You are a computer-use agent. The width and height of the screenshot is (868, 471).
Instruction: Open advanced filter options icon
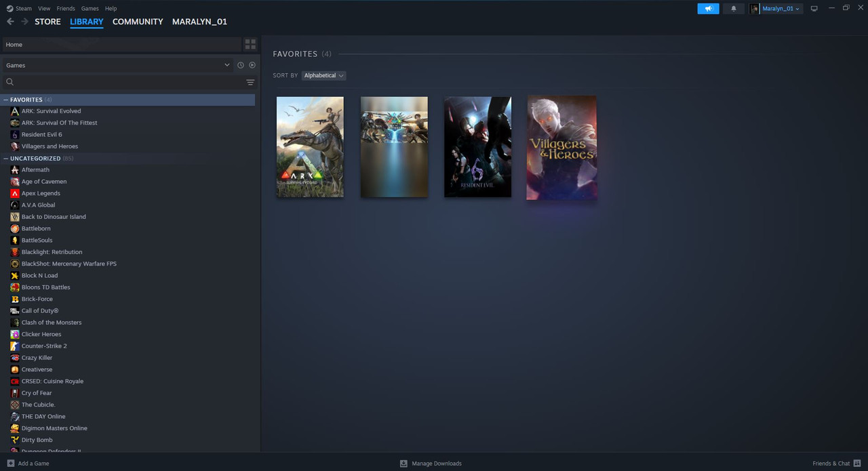pos(250,82)
